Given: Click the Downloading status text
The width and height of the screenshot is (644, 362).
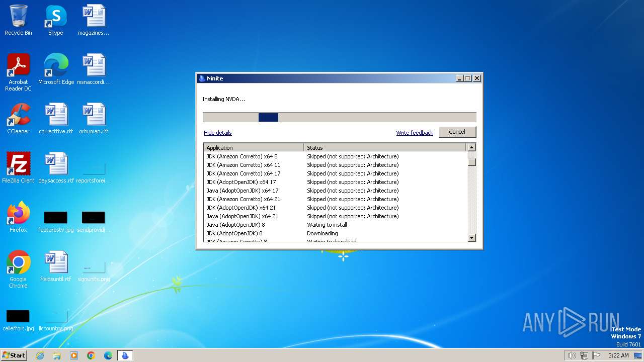Looking at the screenshot, I should point(323,233).
